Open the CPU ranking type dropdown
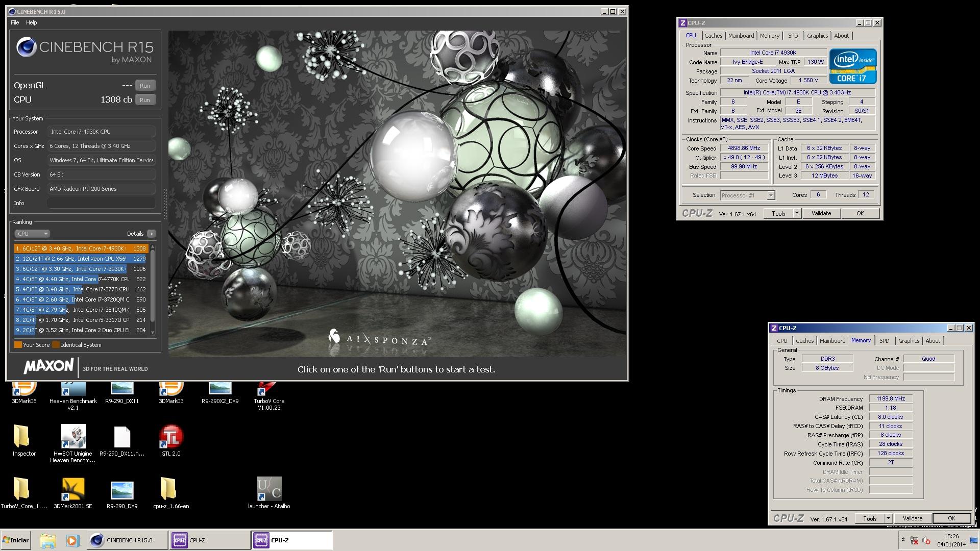 [32, 234]
